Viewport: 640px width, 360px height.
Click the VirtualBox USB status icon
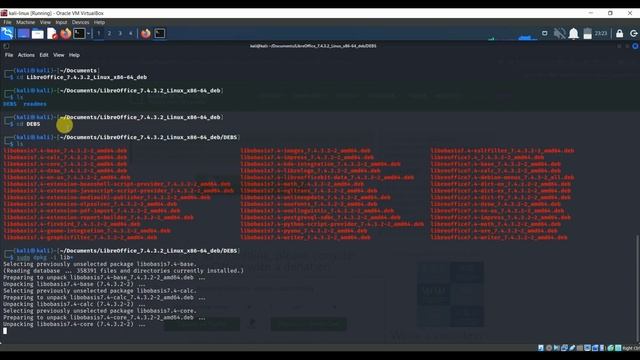pyautogui.click(x=572, y=348)
